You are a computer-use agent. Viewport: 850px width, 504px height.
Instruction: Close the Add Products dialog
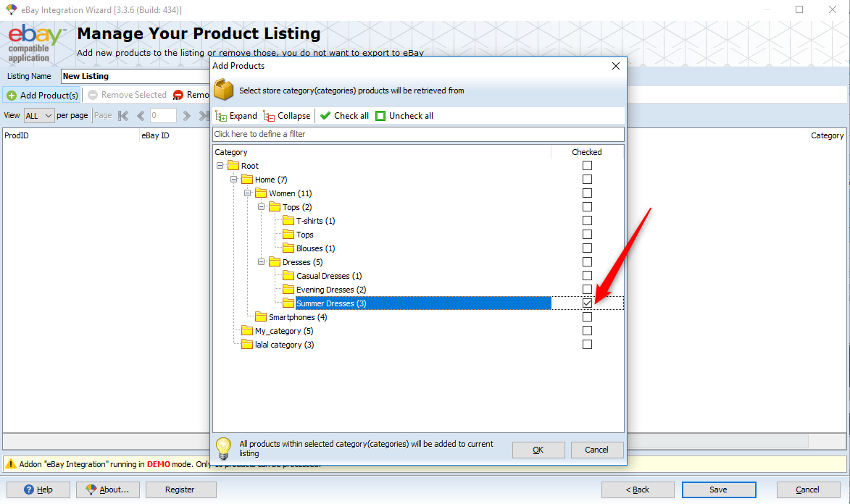tap(616, 66)
